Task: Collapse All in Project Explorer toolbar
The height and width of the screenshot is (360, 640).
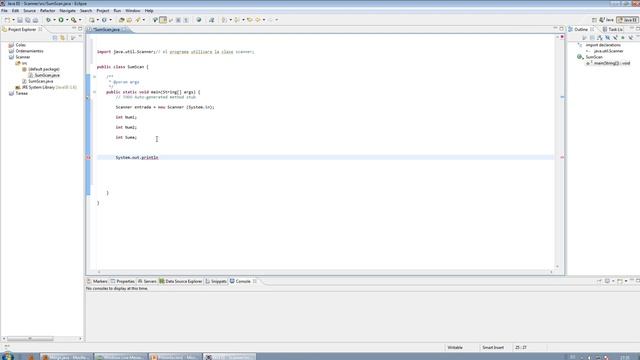Action: (55, 38)
